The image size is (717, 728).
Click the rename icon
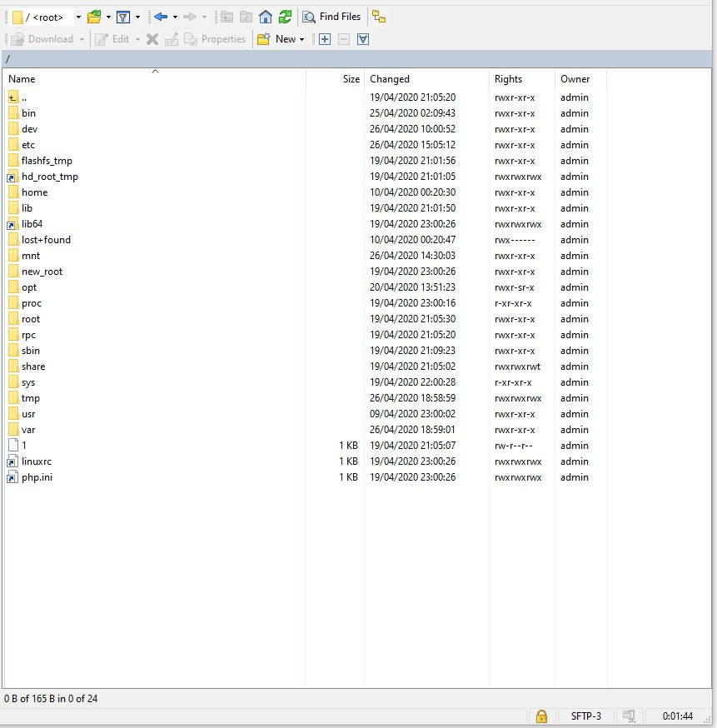[172, 39]
